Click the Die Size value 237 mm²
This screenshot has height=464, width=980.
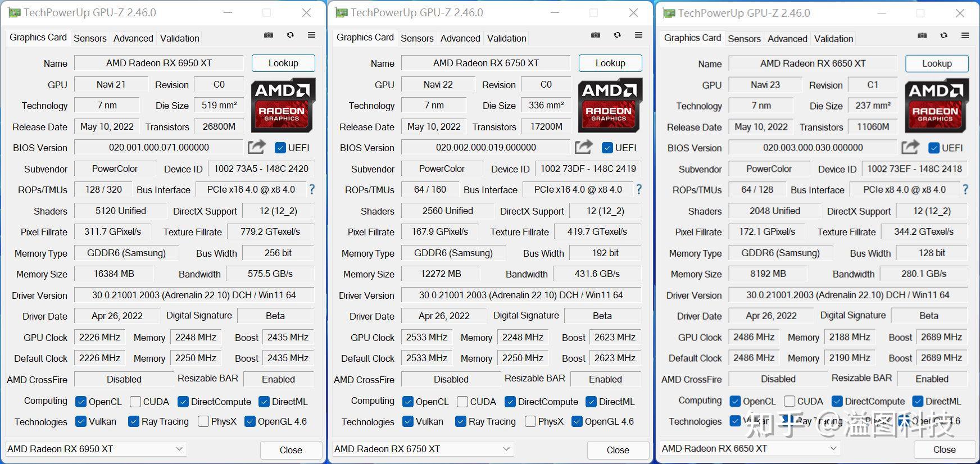(873, 105)
